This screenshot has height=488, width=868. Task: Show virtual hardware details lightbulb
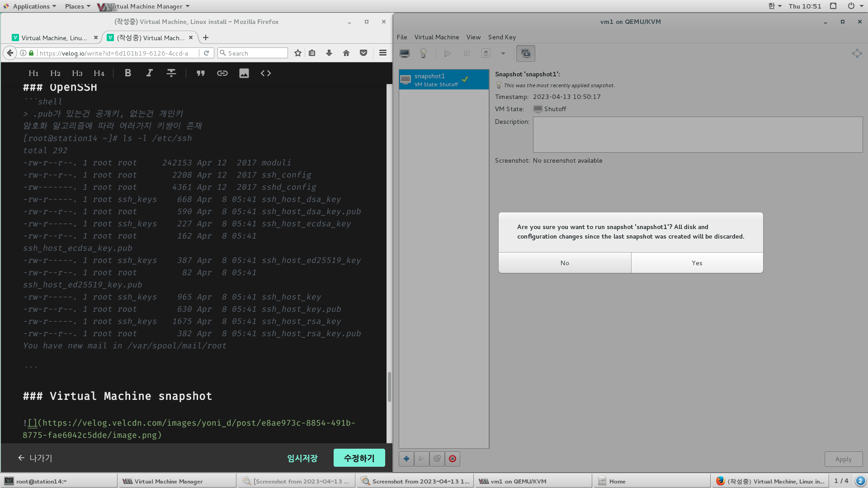click(423, 53)
